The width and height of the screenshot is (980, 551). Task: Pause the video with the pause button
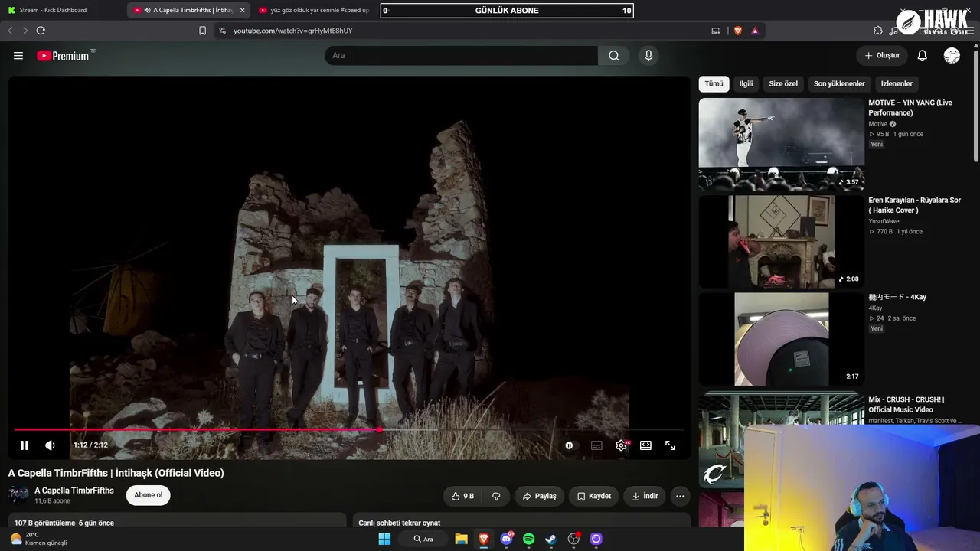24,445
